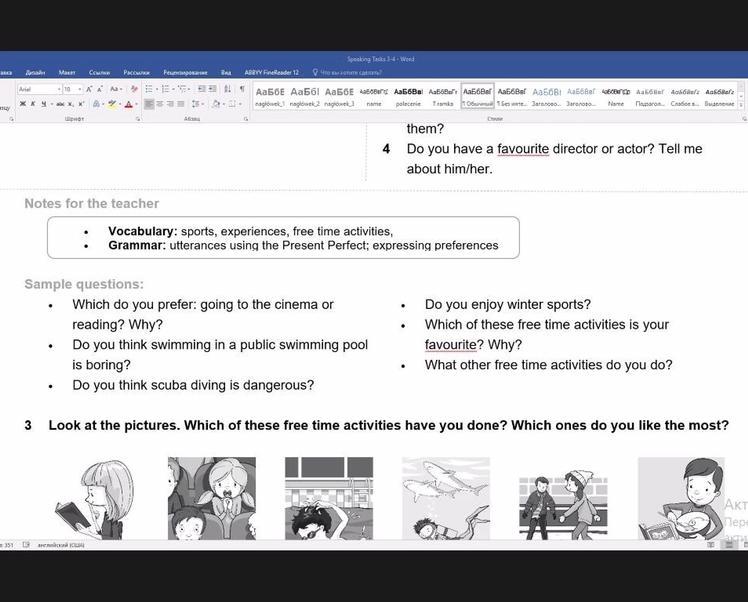Select the naglowek_1 style

point(270,97)
